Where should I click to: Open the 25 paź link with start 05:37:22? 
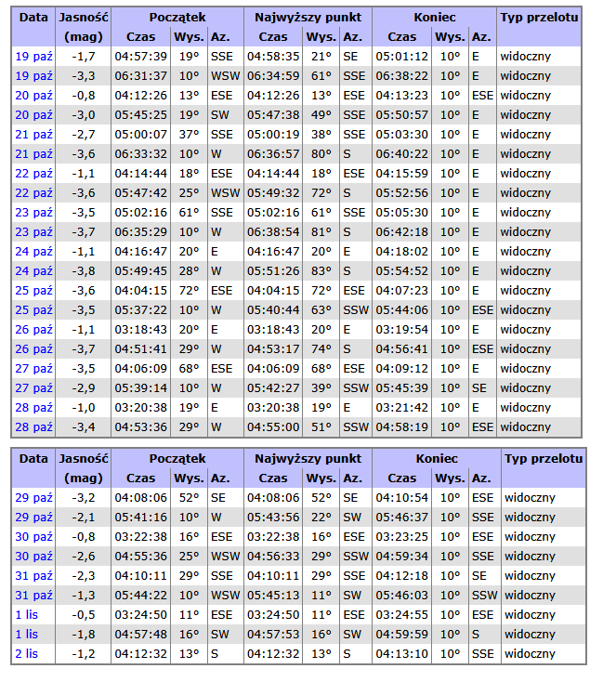click(x=33, y=309)
